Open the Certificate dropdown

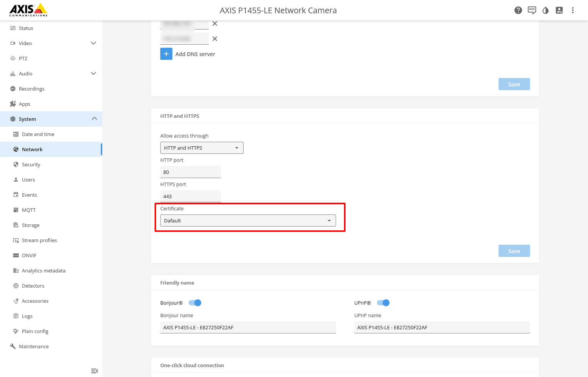(x=248, y=221)
